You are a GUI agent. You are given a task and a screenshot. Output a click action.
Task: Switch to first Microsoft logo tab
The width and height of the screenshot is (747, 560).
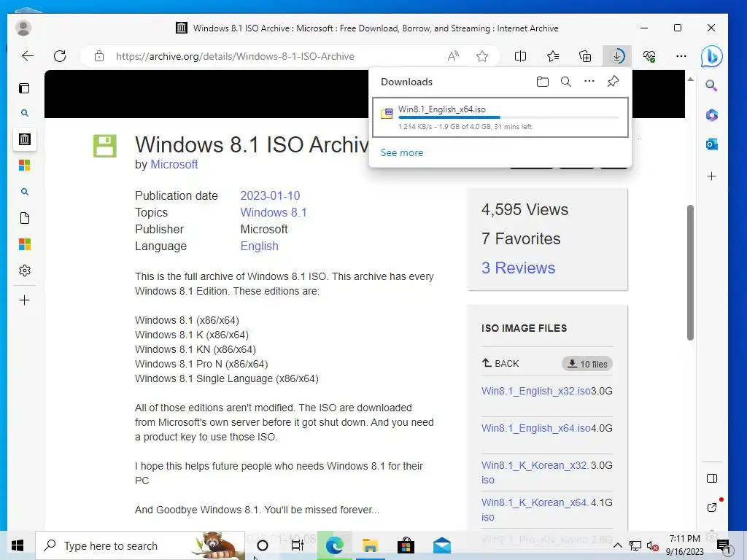tap(24, 166)
